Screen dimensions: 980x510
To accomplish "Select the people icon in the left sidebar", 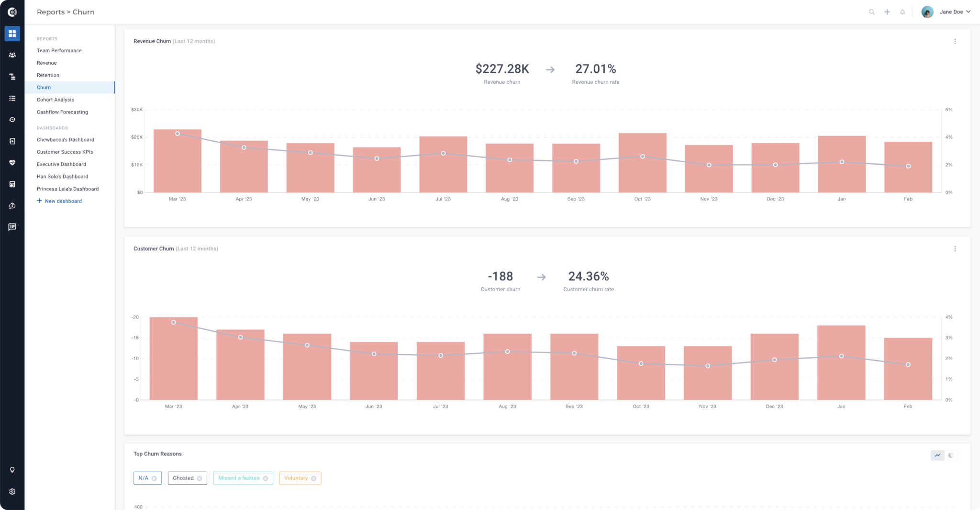I will point(12,55).
